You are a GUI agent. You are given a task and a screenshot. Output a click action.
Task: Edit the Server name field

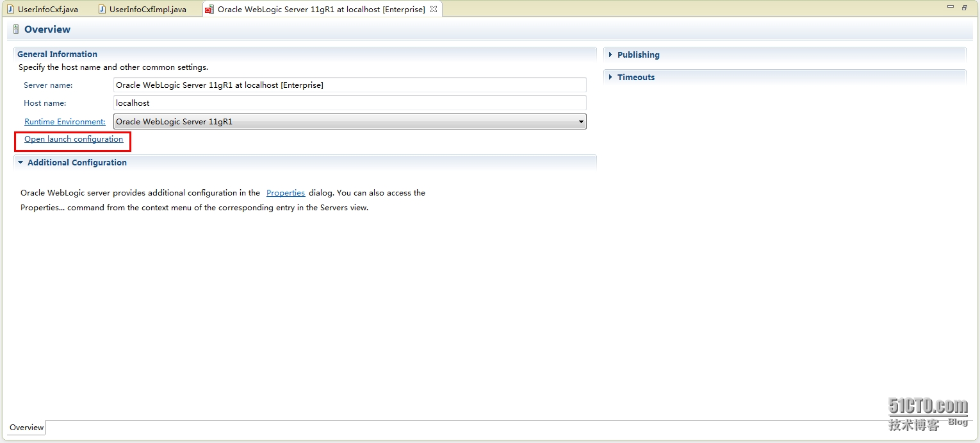(x=350, y=85)
